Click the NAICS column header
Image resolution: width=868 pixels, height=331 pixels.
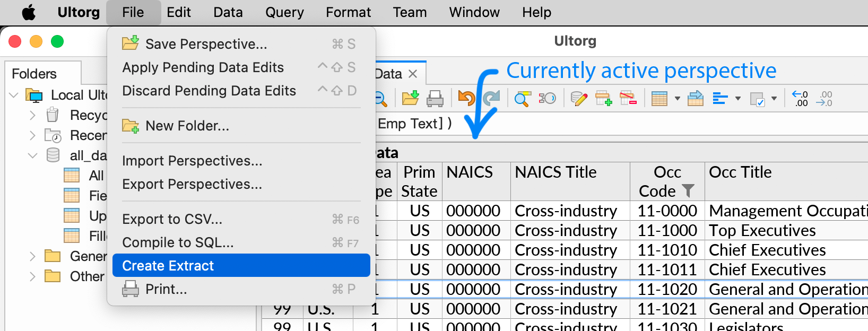click(476, 181)
